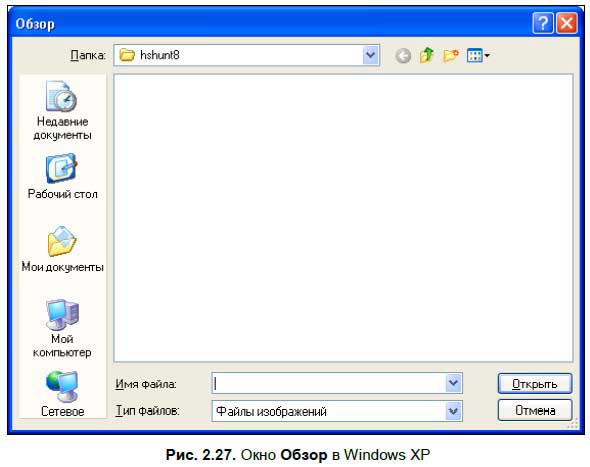Click the Back navigation arrow icon
Image resolution: width=590 pixels, height=467 pixels.
(403, 56)
